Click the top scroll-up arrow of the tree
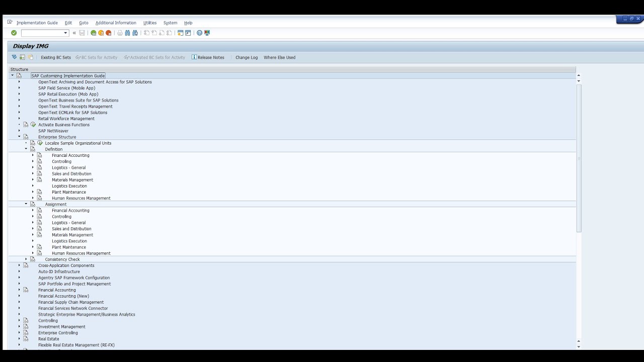 pos(579,75)
